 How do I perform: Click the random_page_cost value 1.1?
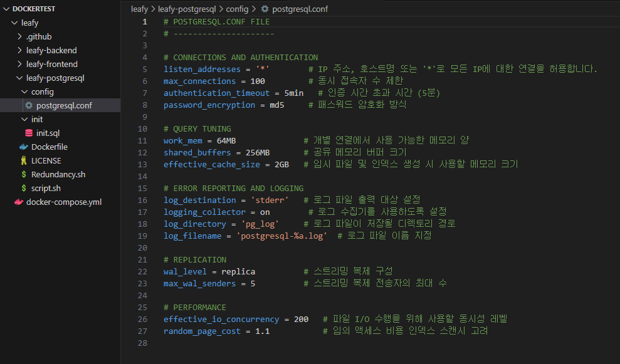(262, 331)
